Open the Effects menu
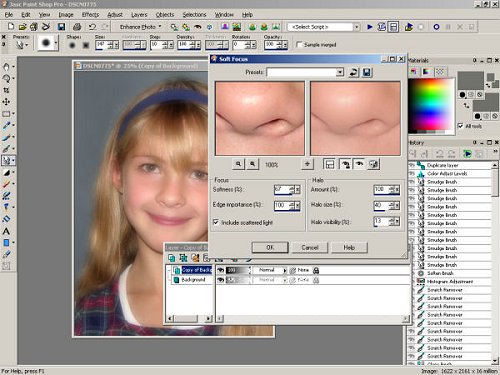Viewport: 500px width, 375px height. pyautogui.click(x=90, y=15)
